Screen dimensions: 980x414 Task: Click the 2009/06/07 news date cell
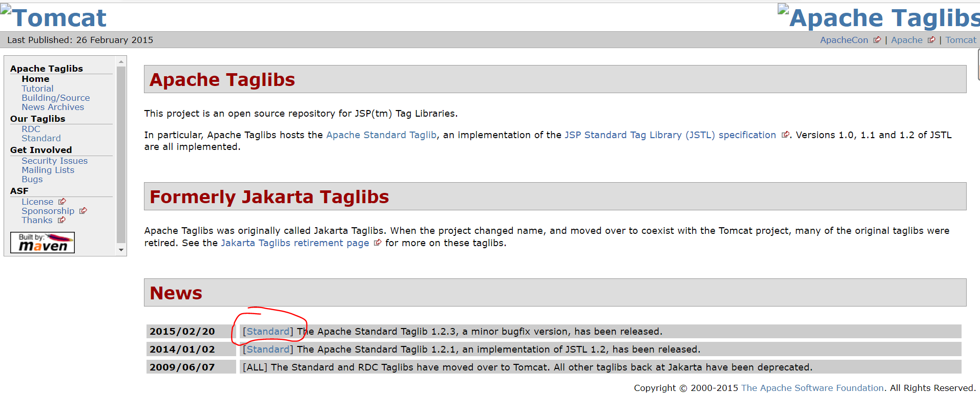(191, 367)
